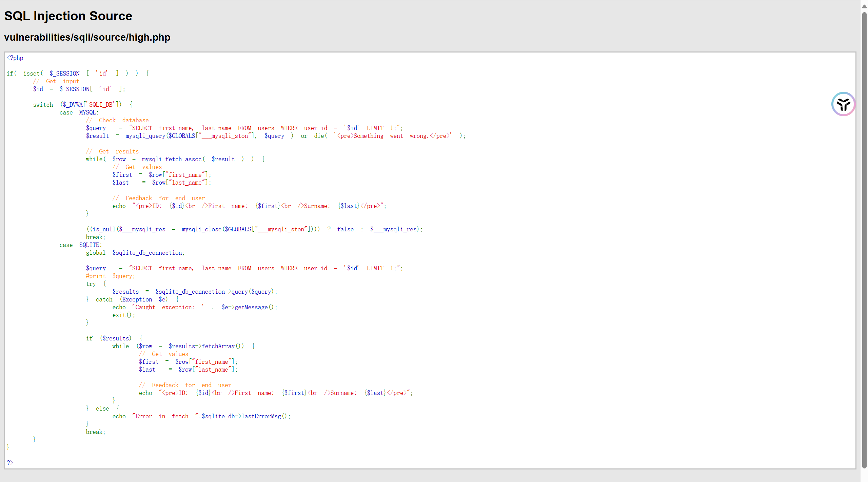Click 'lastErrorMsg()' in the else block

264,416
